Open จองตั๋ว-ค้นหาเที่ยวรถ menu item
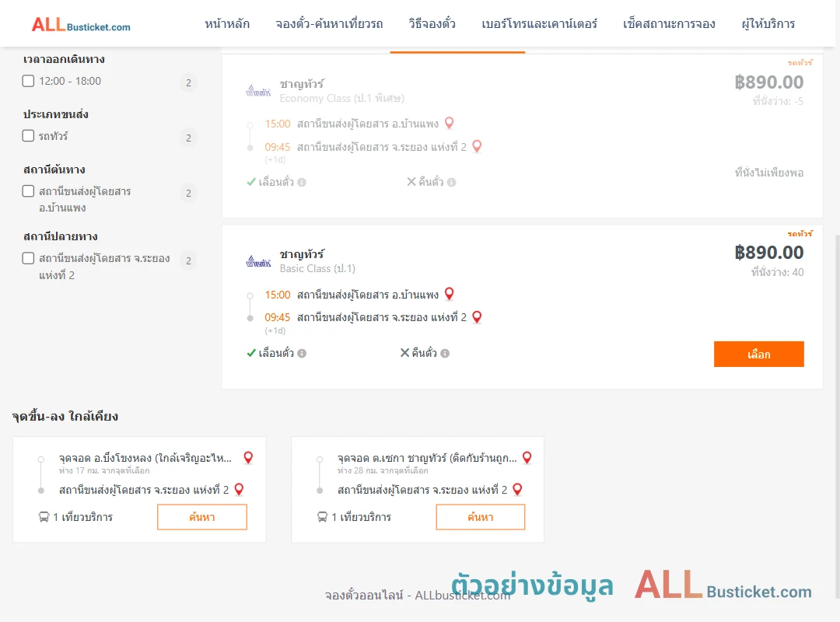This screenshot has height=622, width=840. (x=329, y=24)
